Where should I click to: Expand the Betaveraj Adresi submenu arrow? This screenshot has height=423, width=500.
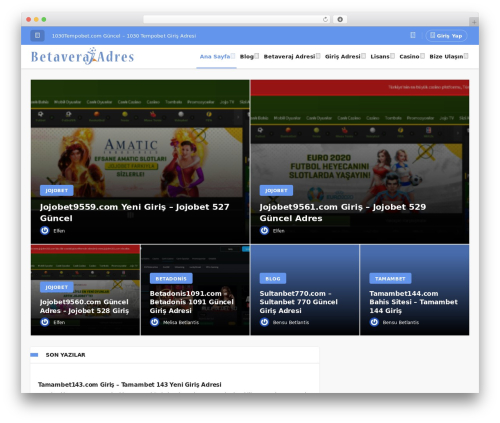[318, 56]
